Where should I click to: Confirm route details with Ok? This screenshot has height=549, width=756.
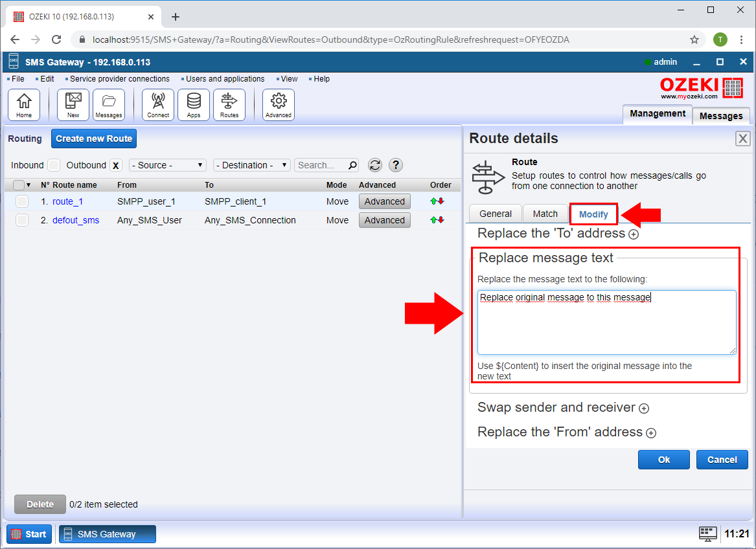[664, 460]
